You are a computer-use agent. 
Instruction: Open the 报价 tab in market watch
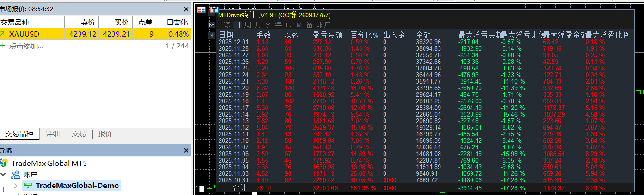(105, 133)
